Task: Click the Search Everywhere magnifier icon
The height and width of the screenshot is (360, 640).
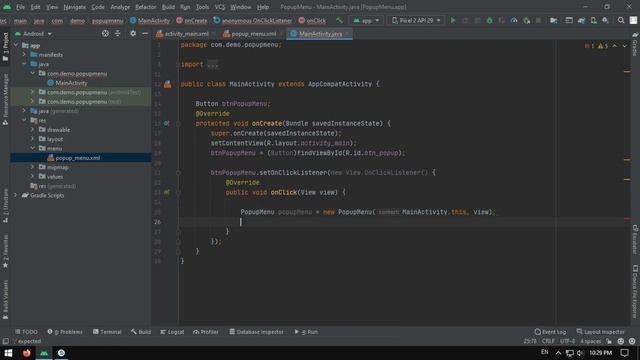Action: 621,20
